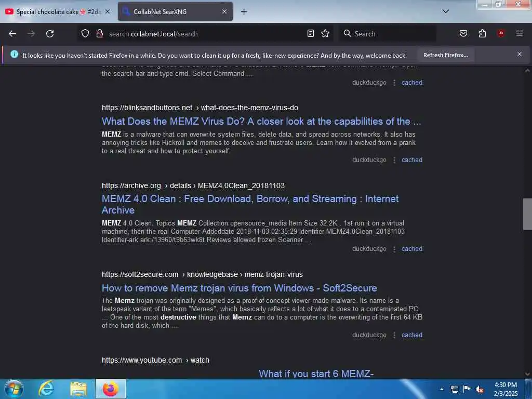Switch to Special chocolate cake tab
532x399 pixels.
click(58, 12)
